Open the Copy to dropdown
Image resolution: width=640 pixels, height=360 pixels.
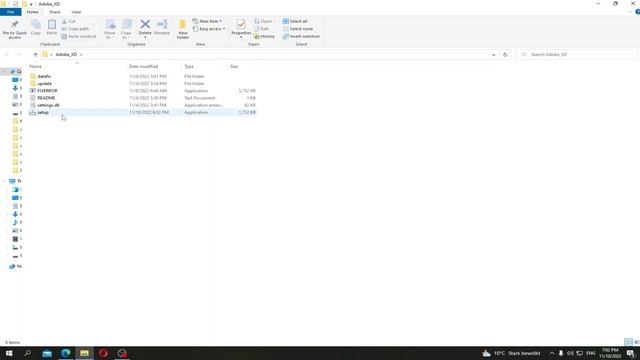pyautogui.click(x=126, y=29)
